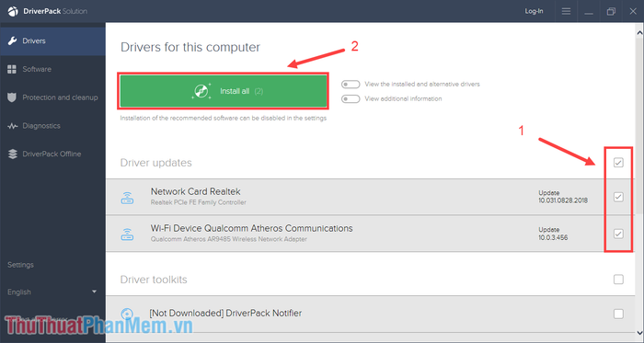Click the Log-In link
This screenshot has height=343, width=644.
(x=534, y=11)
